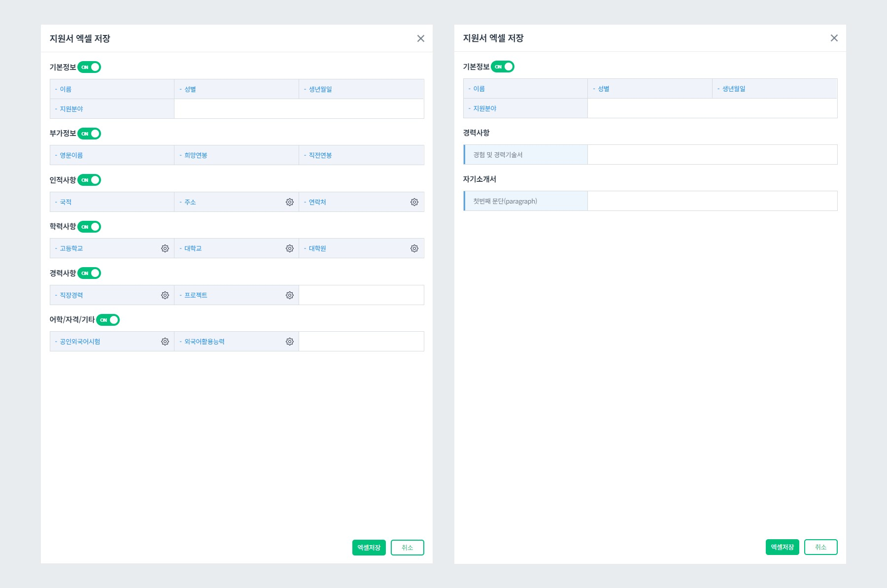This screenshot has height=588, width=887.
Task: Select 지원분야 field in left dialog
Action: pyautogui.click(x=112, y=109)
